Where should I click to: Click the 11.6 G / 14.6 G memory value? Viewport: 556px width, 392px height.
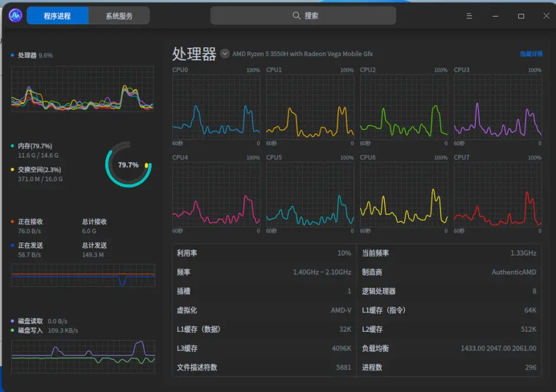point(38,155)
